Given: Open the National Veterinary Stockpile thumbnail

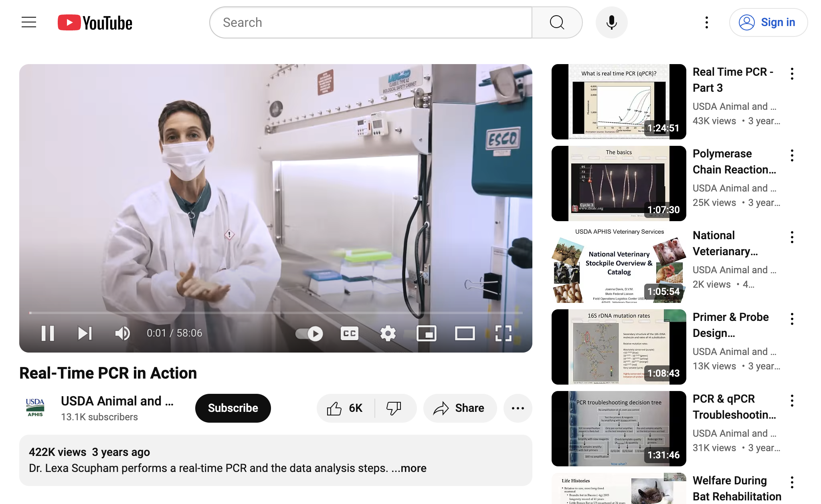Looking at the screenshot, I should tap(619, 265).
